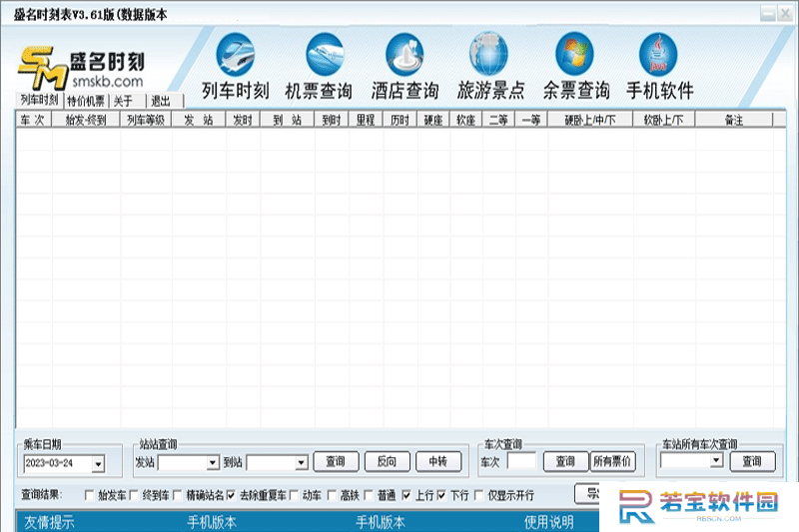Click the 车次 column header
Viewport: 799px width, 532px height.
[x=34, y=120]
